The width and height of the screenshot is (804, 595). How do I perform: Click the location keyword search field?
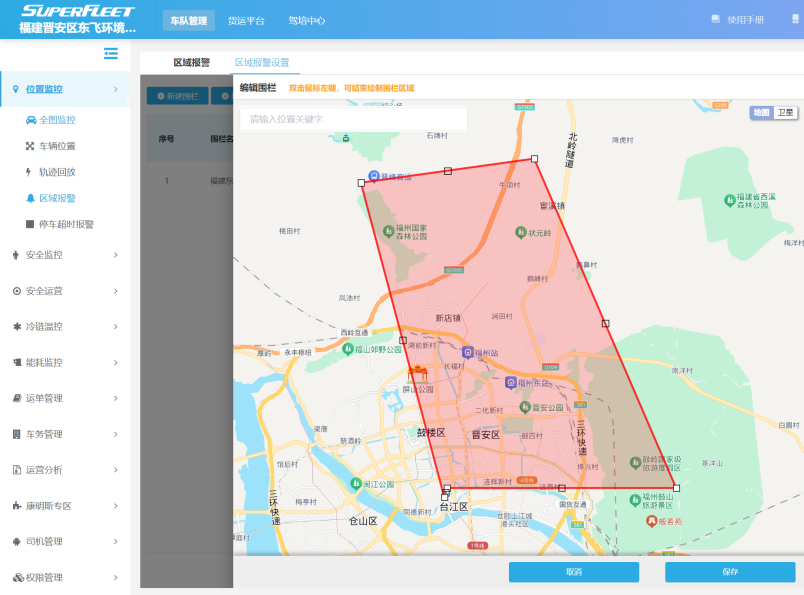[353, 119]
